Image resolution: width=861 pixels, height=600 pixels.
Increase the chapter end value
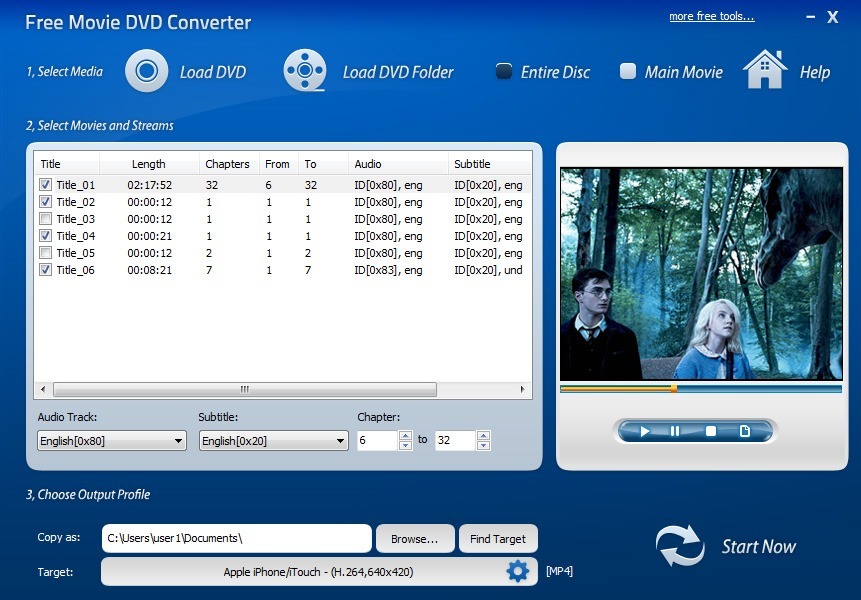pos(483,435)
